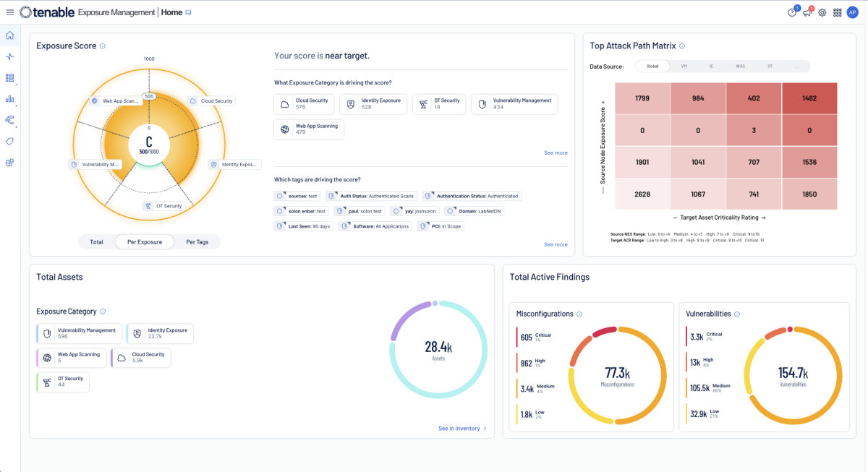Open the hamburger menu top left
The height and width of the screenshot is (472, 868).
point(9,12)
